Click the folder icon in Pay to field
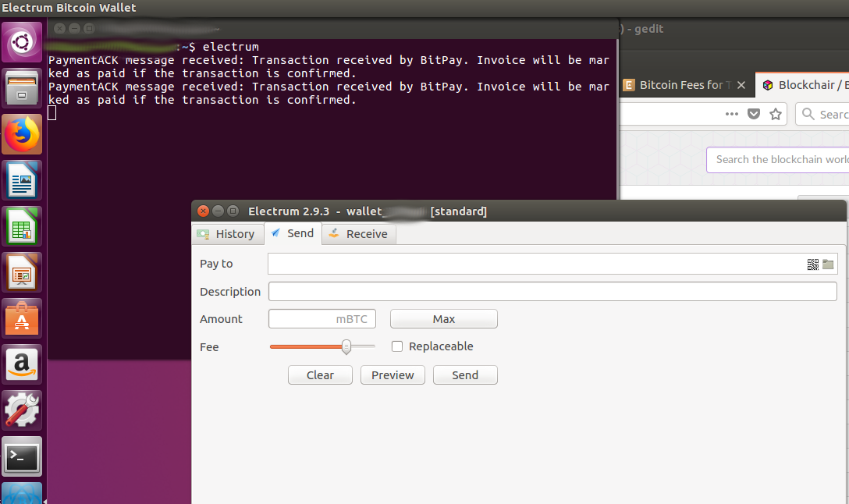This screenshot has width=849, height=504. pos(828,264)
